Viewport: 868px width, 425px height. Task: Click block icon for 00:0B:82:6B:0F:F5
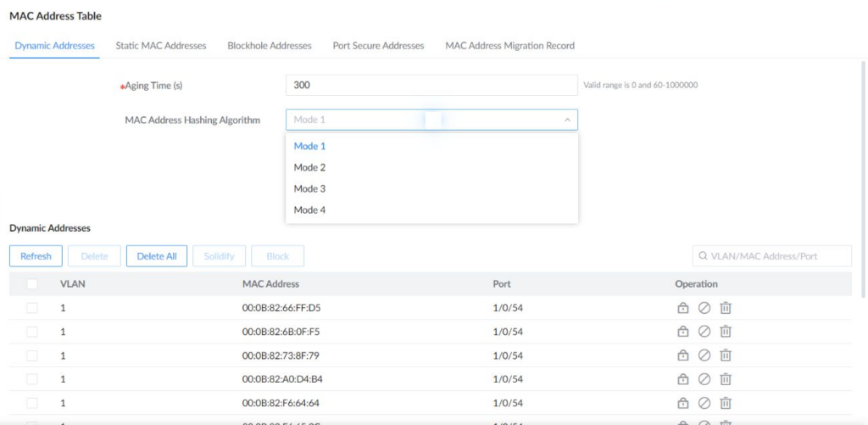tap(704, 332)
